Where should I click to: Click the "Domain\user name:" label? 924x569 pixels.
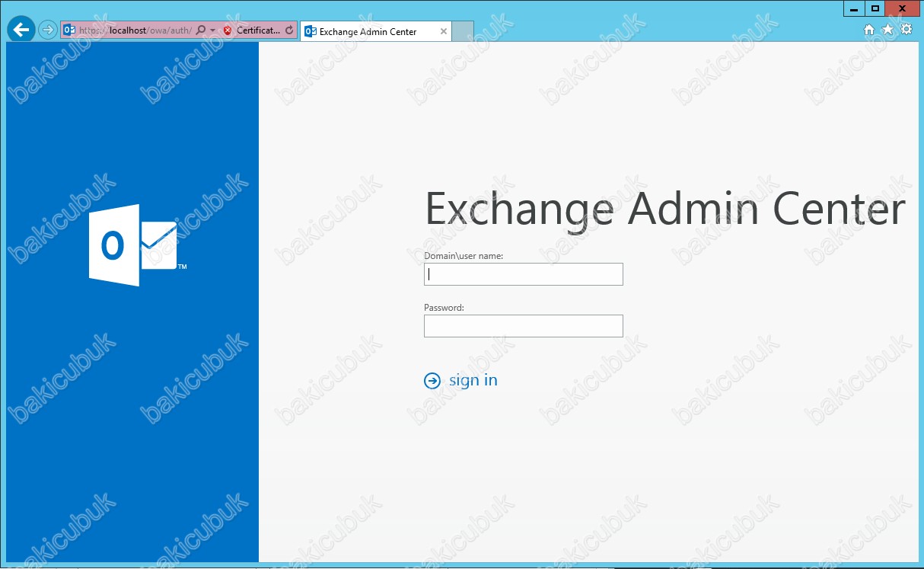(x=464, y=256)
